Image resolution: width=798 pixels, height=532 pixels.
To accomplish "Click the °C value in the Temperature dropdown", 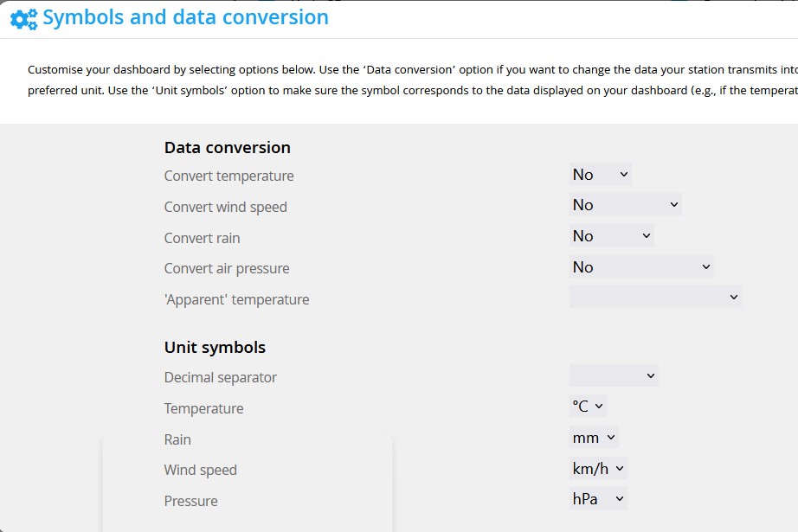I will [582, 405].
